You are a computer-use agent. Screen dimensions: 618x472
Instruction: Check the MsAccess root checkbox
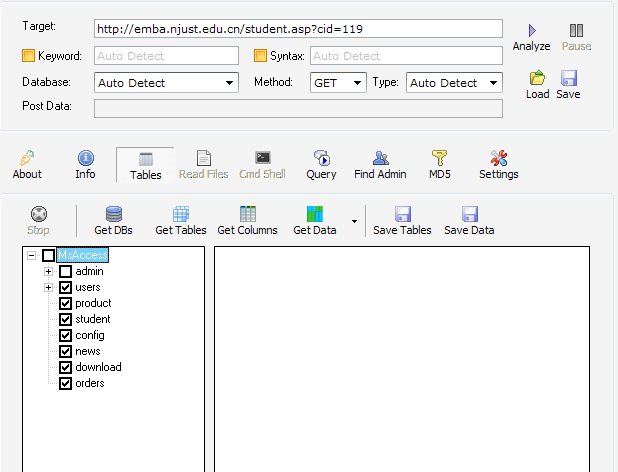48,255
